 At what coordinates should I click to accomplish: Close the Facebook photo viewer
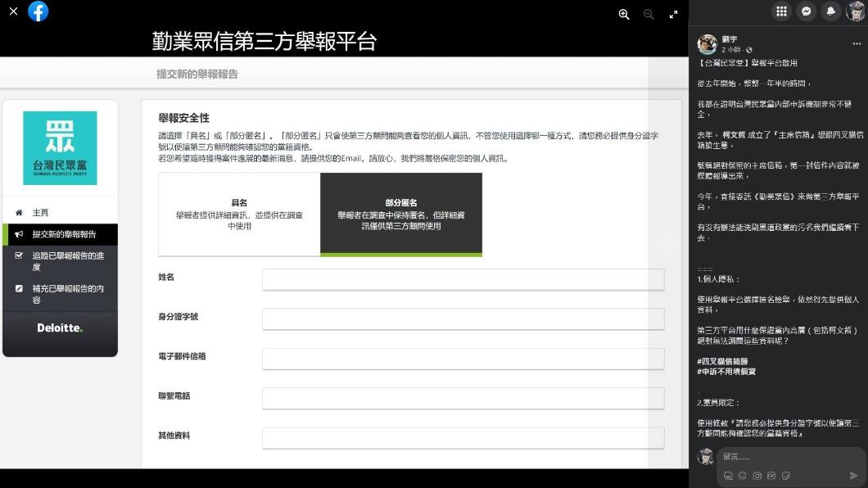tap(13, 11)
